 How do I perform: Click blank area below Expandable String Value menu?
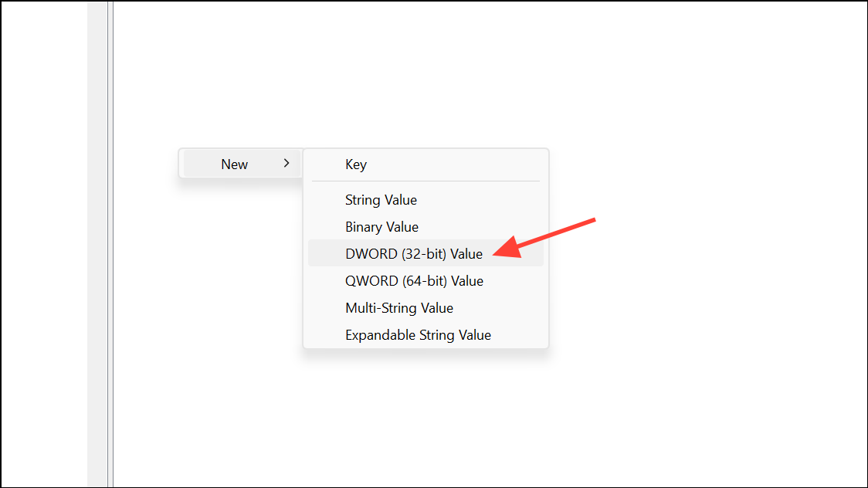tap(425, 409)
